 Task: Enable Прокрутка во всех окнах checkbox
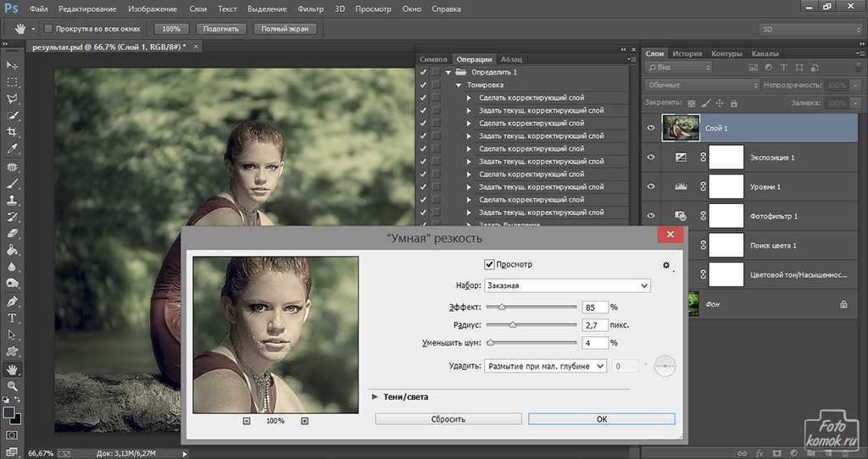click(x=48, y=29)
